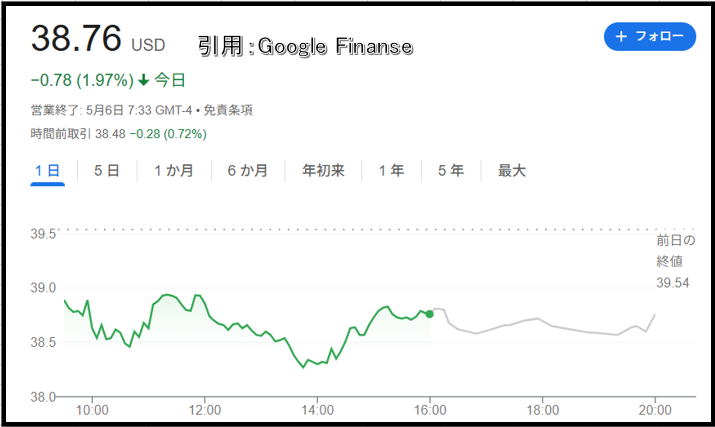Select the 1日 time range tab

(47, 171)
